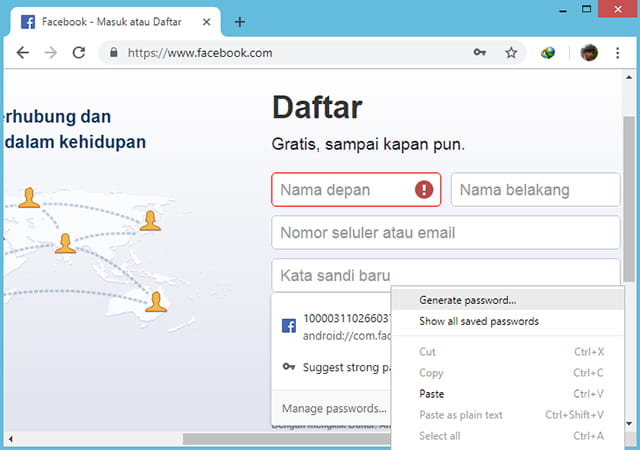
Task: Select Paste in the context menu
Action: point(507,394)
